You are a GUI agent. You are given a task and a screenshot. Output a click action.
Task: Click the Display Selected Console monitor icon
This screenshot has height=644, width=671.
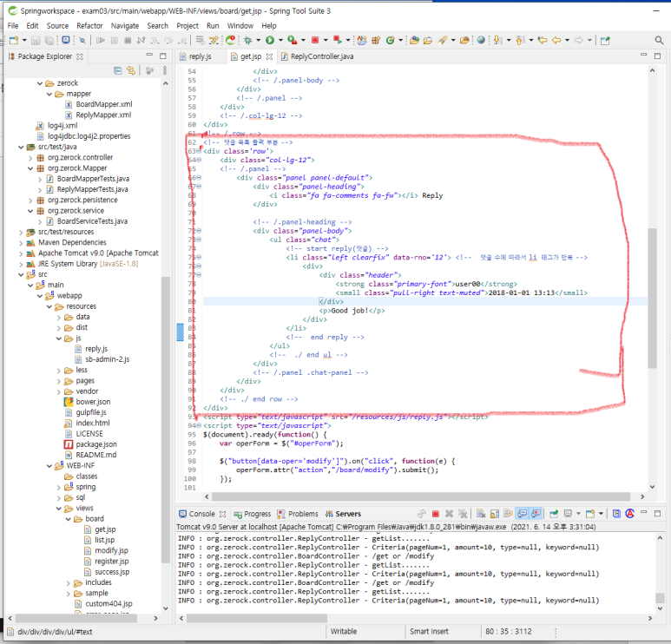point(568,514)
